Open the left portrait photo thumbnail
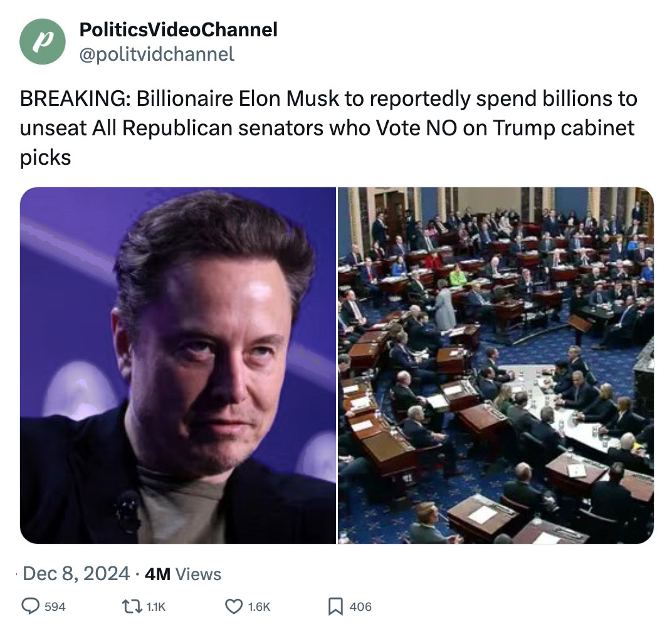672x629 pixels. 178,365
